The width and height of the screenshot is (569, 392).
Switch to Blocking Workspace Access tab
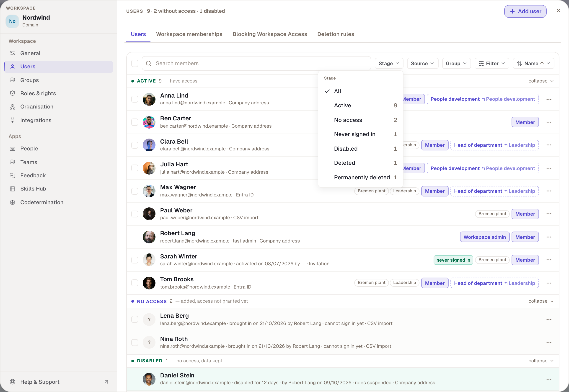[270, 34]
